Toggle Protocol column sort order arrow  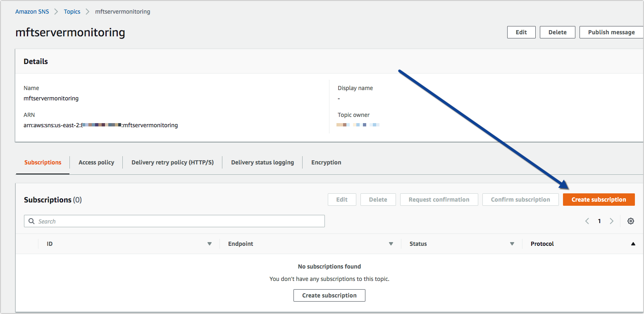(x=633, y=244)
